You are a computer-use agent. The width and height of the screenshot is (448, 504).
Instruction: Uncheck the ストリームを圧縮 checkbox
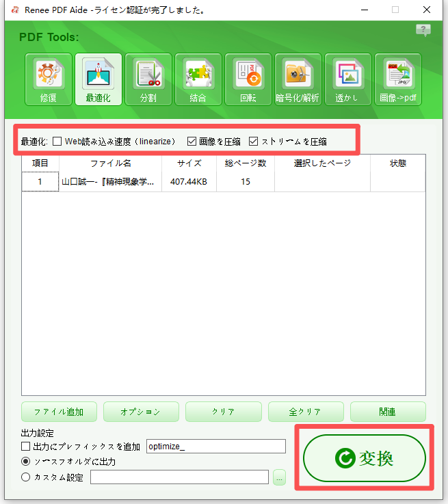pos(253,141)
